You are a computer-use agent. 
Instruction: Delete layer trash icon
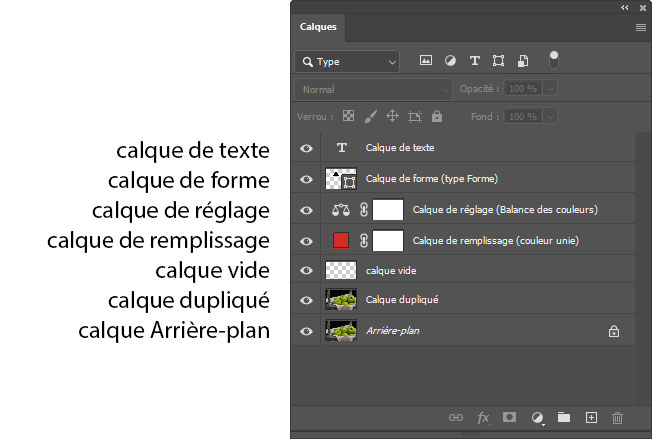[x=617, y=418]
